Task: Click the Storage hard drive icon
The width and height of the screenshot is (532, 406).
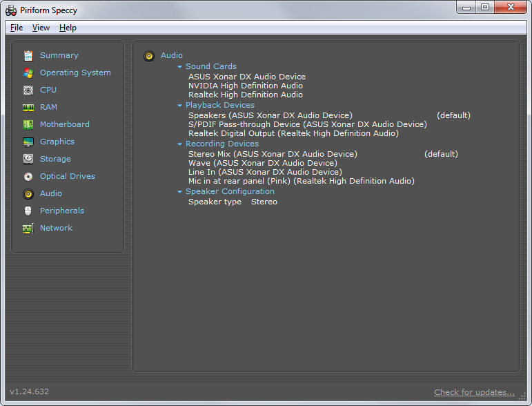Action: click(28, 159)
